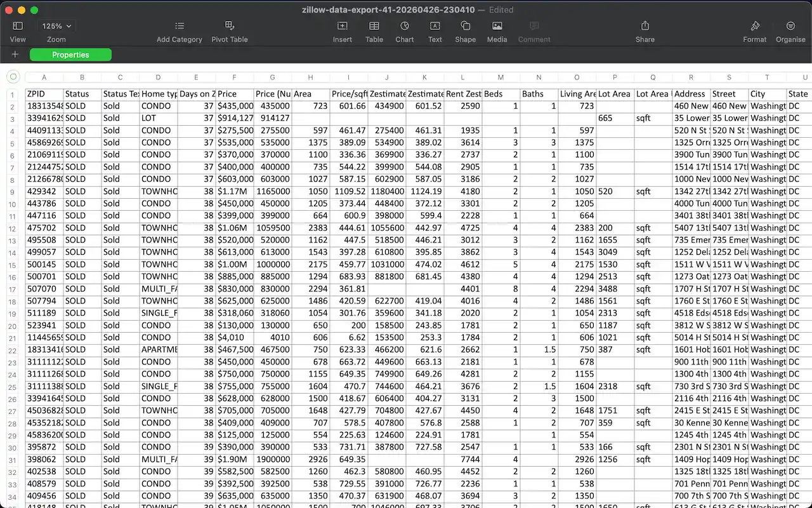
Task: Add a Text box
Action: tap(435, 26)
